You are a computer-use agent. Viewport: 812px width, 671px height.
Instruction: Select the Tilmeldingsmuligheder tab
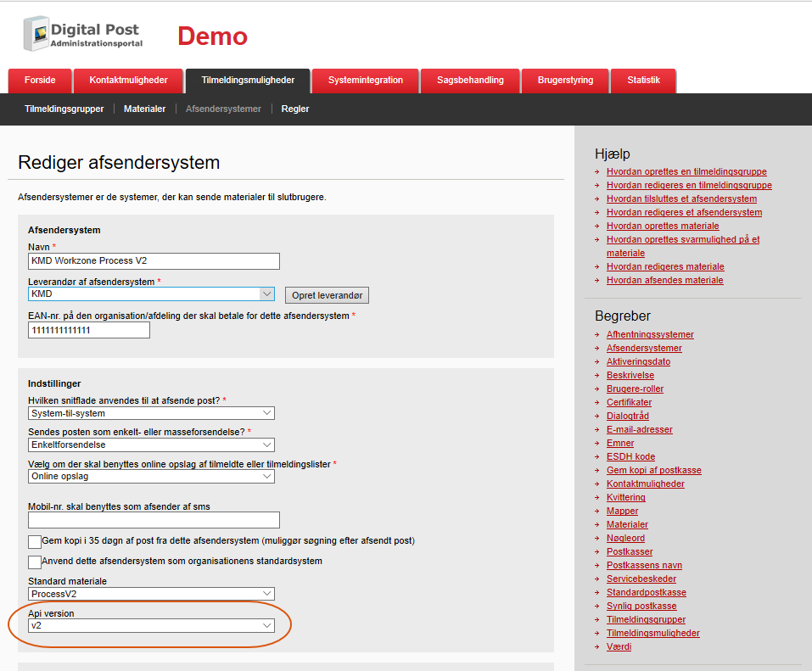(248, 81)
